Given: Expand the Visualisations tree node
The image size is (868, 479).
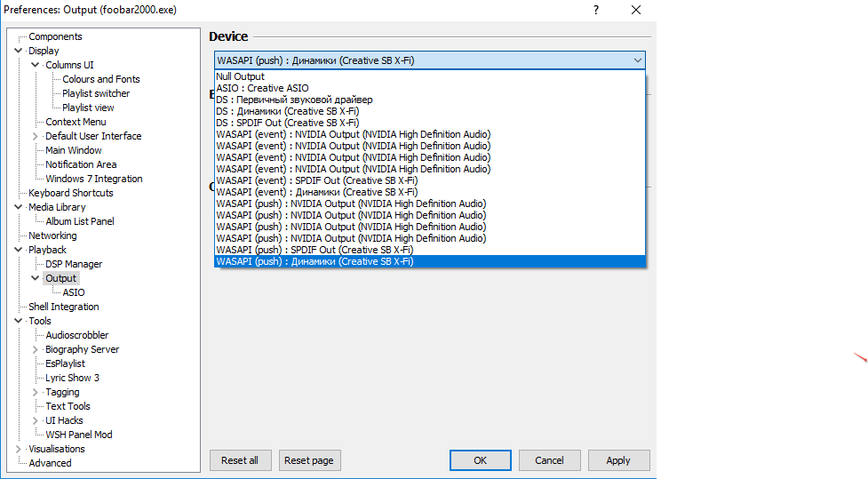Looking at the screenshot, I should click(19, 449).
